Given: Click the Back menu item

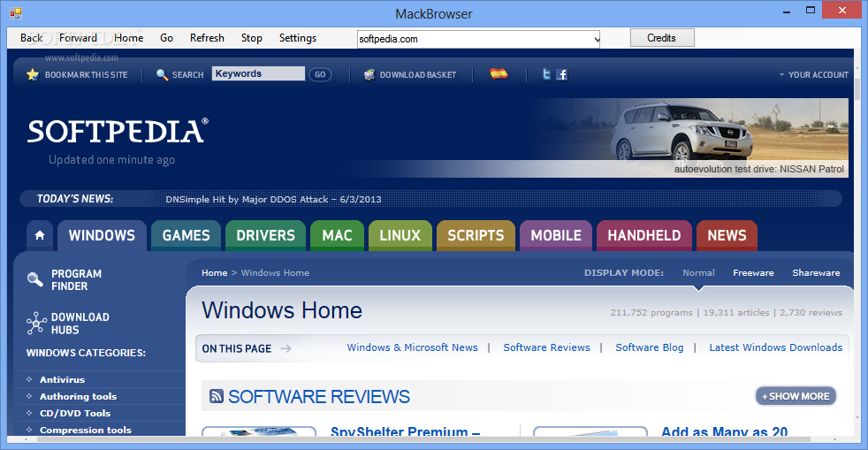Looking at the screenshot, I should (32, 38).
